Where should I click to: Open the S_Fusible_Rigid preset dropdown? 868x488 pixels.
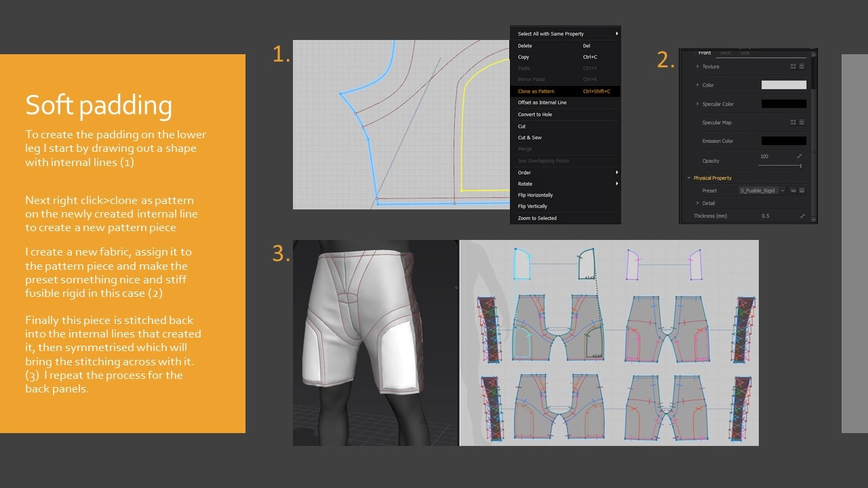point(762,190)
